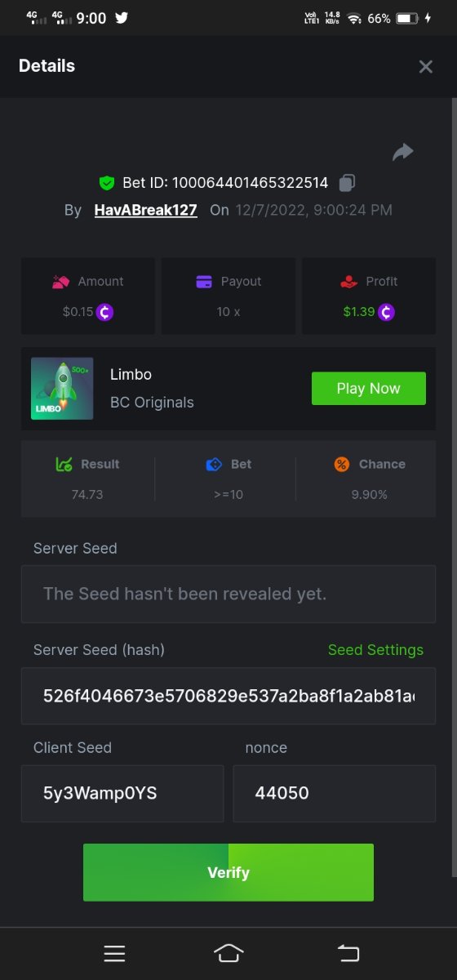Close the Details panel with X

click(x=425, y=67)
